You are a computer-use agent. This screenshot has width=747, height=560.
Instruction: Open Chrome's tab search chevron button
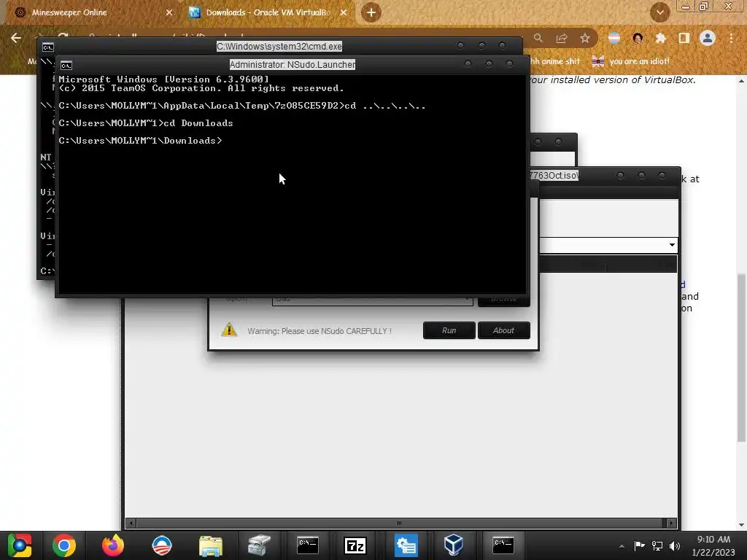tap(659, 12)
